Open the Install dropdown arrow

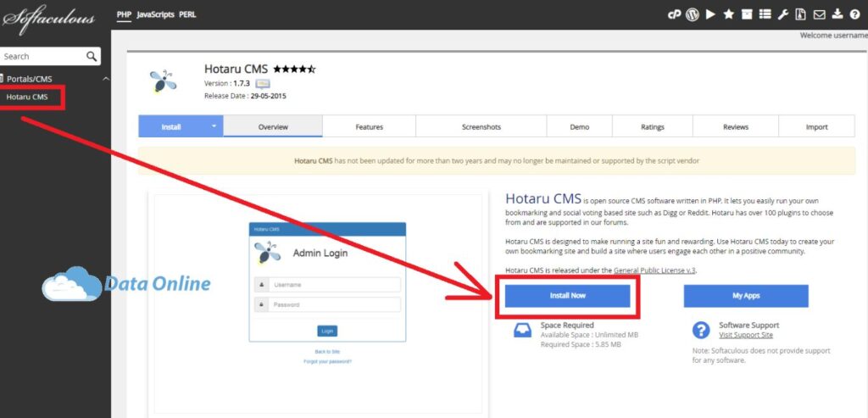[x=214, y=126]
